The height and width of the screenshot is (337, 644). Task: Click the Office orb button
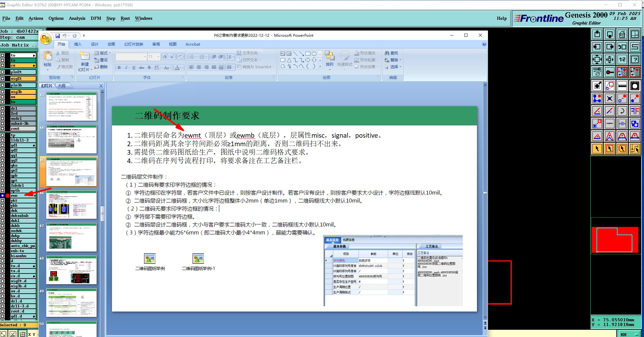[46, 39]
